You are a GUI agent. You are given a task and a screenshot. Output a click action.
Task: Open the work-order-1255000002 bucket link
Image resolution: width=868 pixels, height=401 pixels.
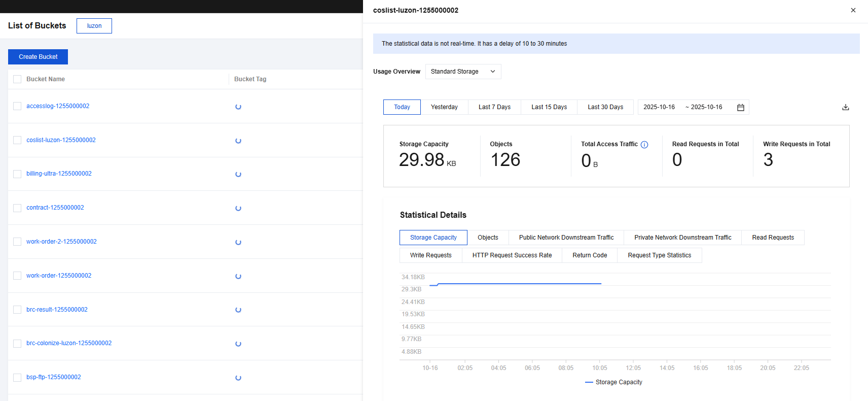point(59,276)
